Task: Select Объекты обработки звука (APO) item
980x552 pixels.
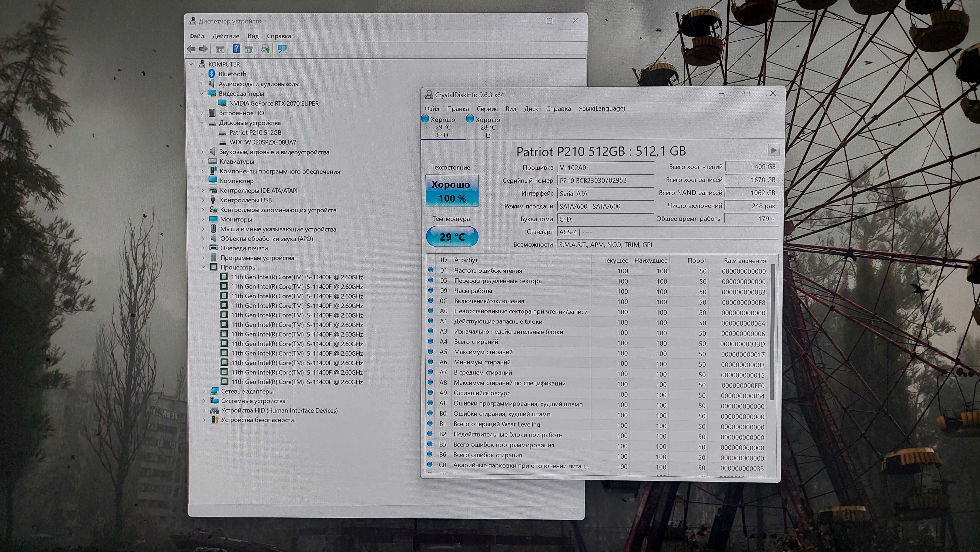Action: pos(266,238)
